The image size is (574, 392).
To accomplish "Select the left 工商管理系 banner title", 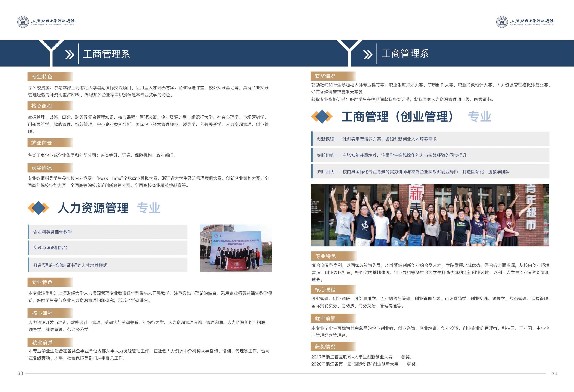I will [x=107, y=54].
